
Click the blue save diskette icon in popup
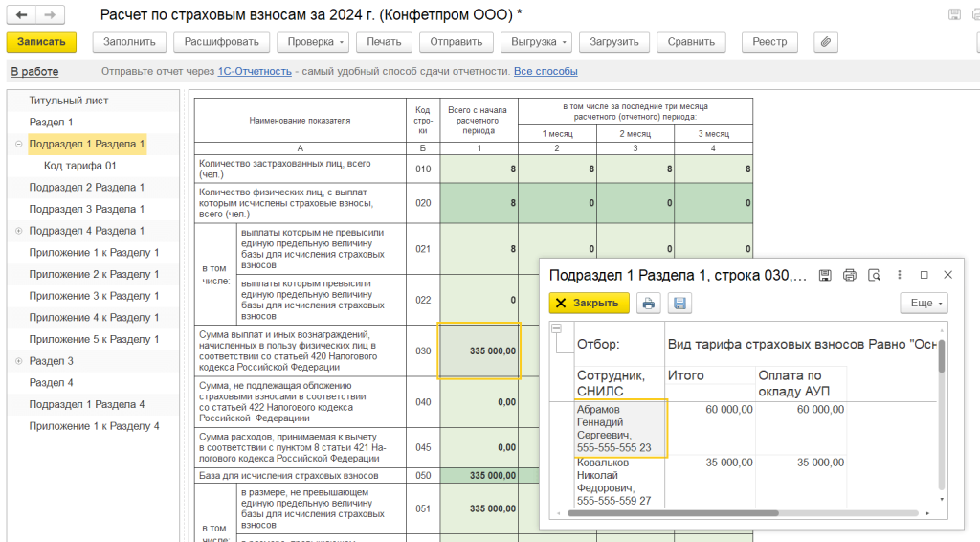[x=679, y=304]
